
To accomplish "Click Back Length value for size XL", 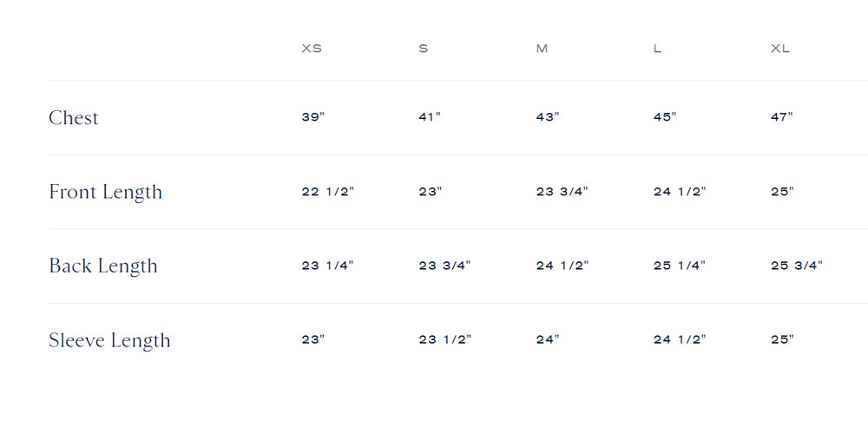I will pyautogui.click(x=797, y=266).
